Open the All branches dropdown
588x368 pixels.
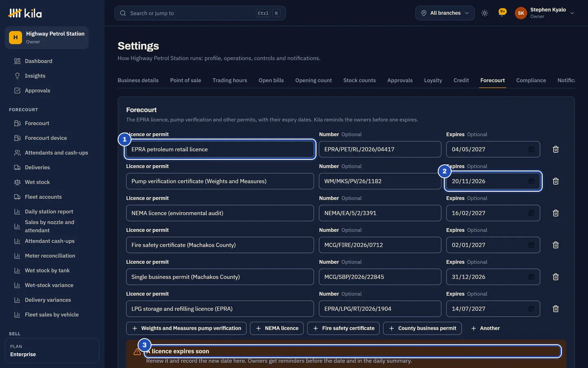tap(445, 13)
